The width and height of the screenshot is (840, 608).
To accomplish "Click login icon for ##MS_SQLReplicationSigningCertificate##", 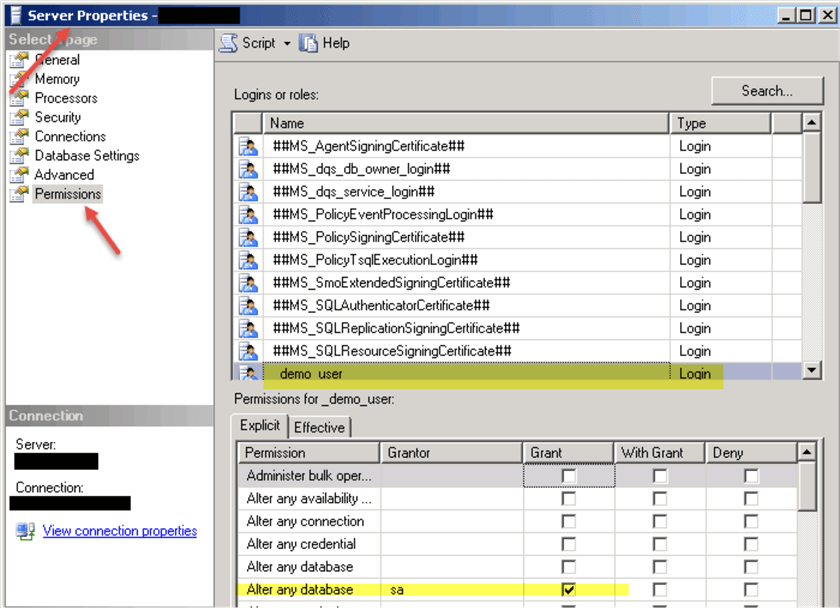I will click(x=248, y=328).
